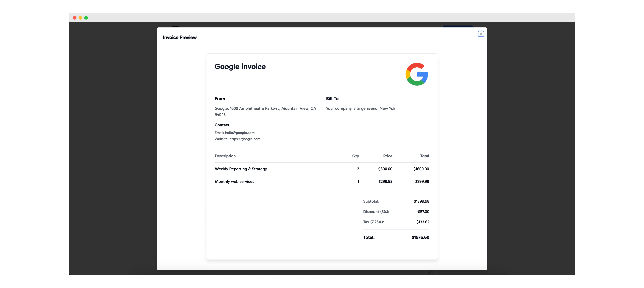Click the green maximize window dot

(86, 18)
